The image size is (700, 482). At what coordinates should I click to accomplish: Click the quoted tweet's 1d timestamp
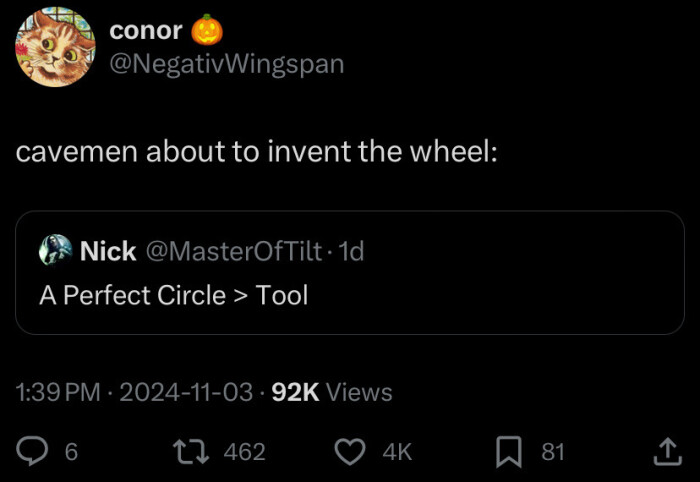point(352,251)
